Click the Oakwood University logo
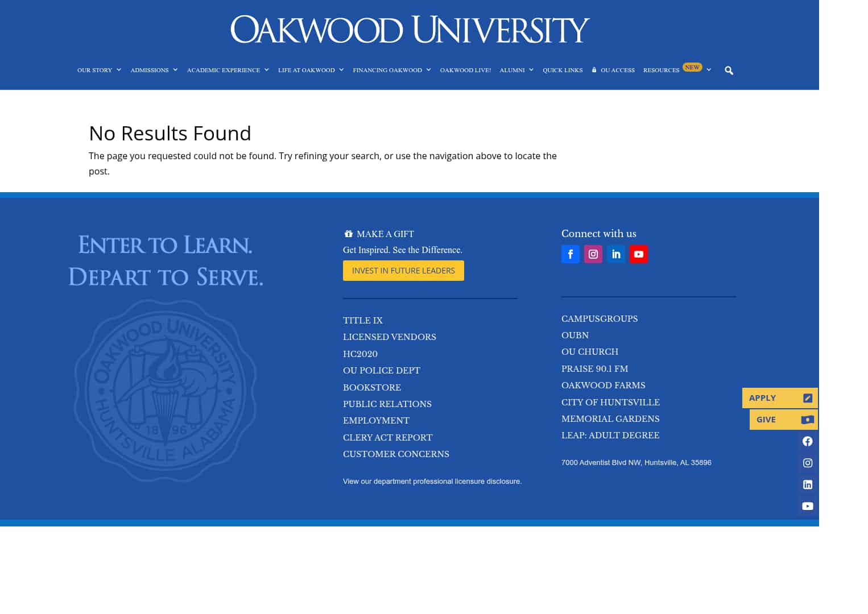The width and height of the screenshot is (868, 614). pos(410,30)
